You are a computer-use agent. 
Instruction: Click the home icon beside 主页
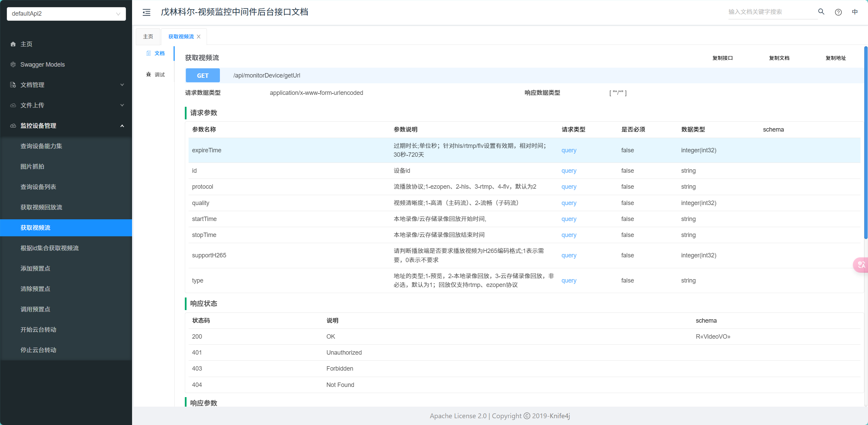click(x=13, y=44)
